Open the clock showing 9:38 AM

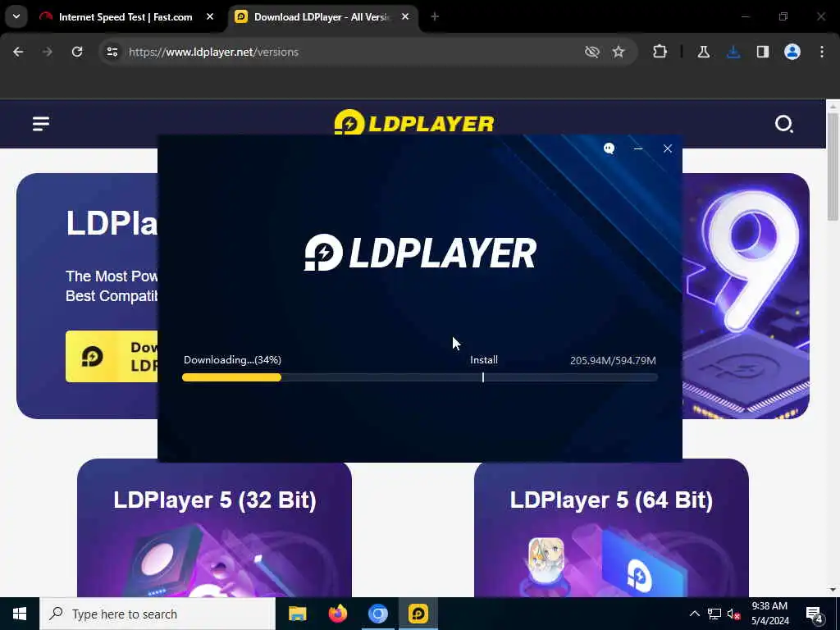[769, 614]
